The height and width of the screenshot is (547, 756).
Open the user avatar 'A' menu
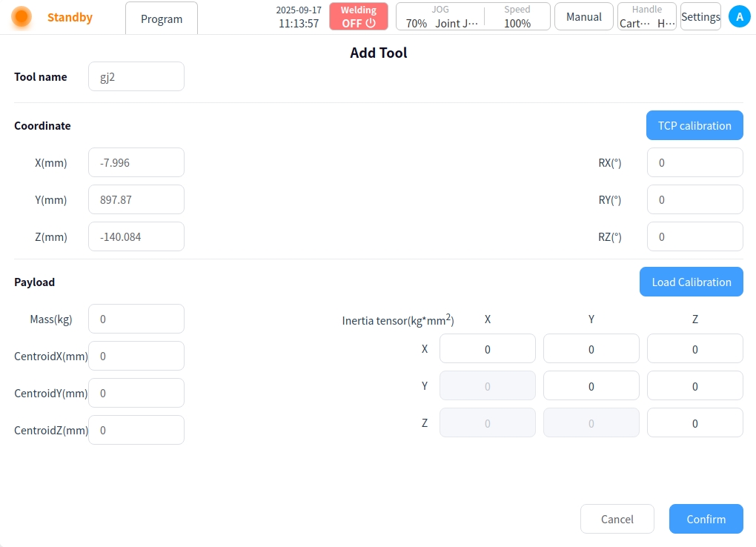tap(739, 16)
